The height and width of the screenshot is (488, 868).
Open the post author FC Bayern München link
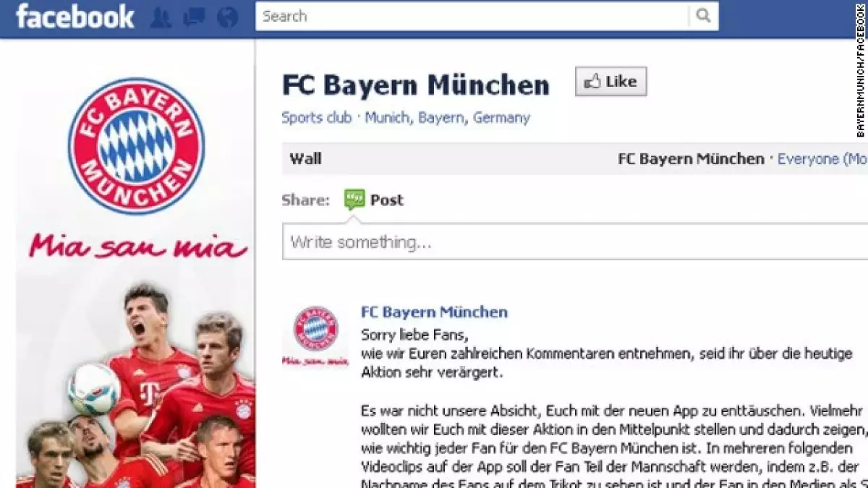click(434, 312)
